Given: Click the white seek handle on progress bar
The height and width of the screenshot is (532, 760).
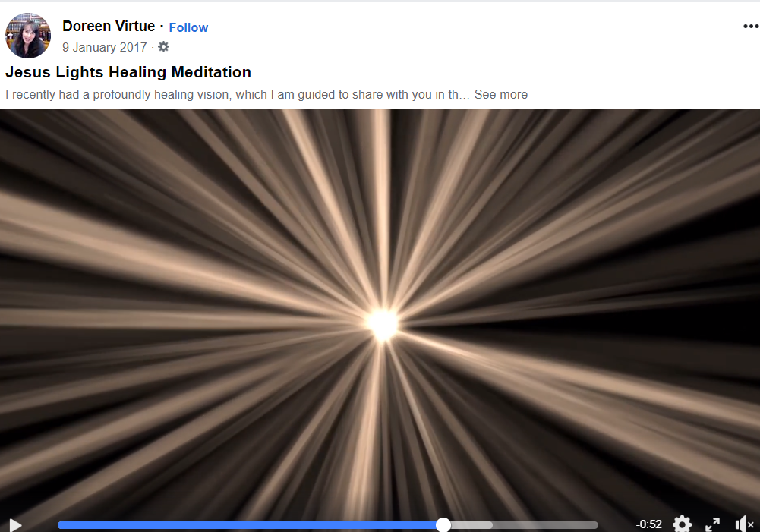Looking at the screenshot, I should tap(443, 524).
